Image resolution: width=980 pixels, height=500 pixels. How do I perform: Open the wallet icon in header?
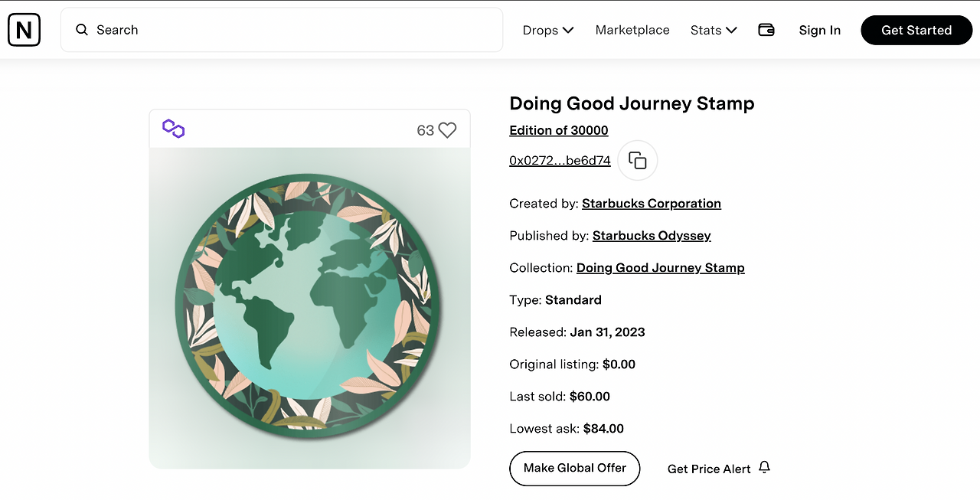click(766, 30)
